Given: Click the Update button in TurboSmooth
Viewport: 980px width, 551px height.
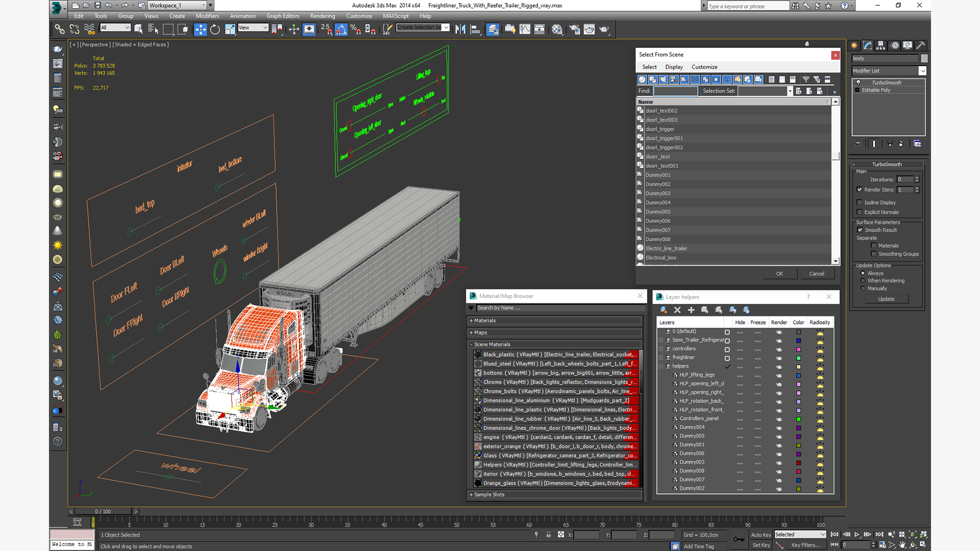Looking at the screenshot, I should point(886,299).
